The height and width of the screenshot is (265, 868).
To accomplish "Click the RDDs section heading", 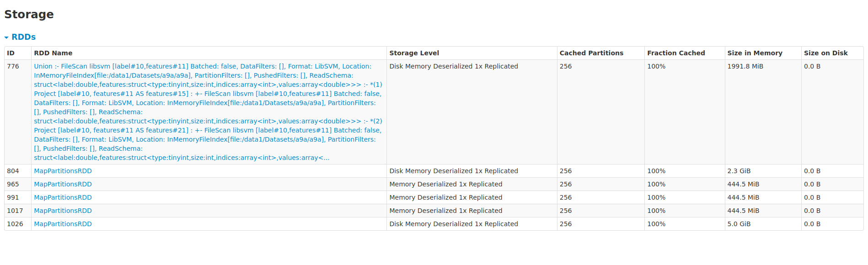I will point(23,37).
